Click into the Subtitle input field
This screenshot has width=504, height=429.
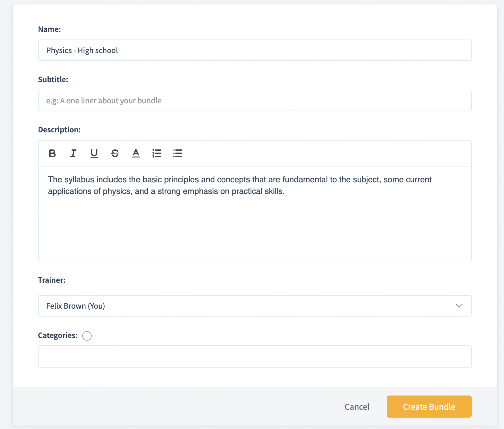click(255, 100)
